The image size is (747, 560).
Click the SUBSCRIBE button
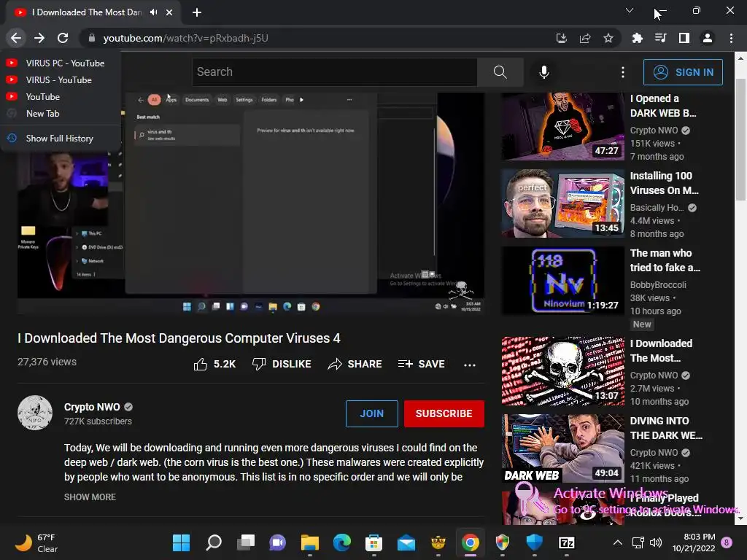444,413
